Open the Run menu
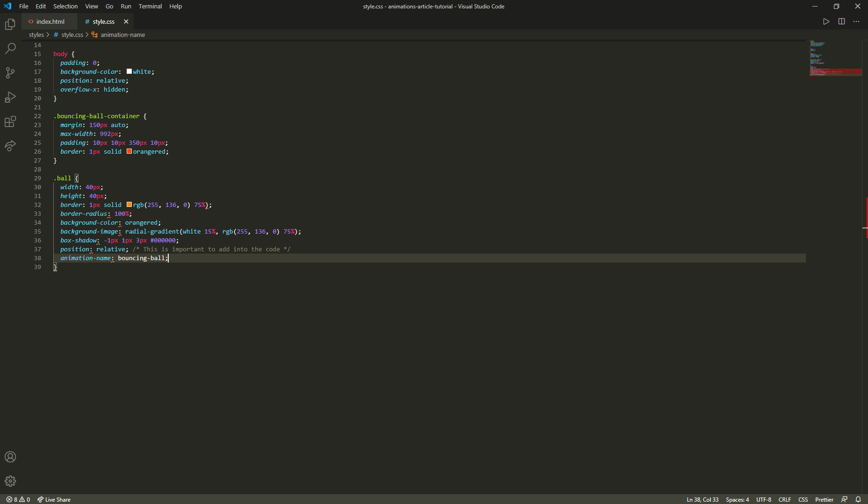 click(126, 6)
